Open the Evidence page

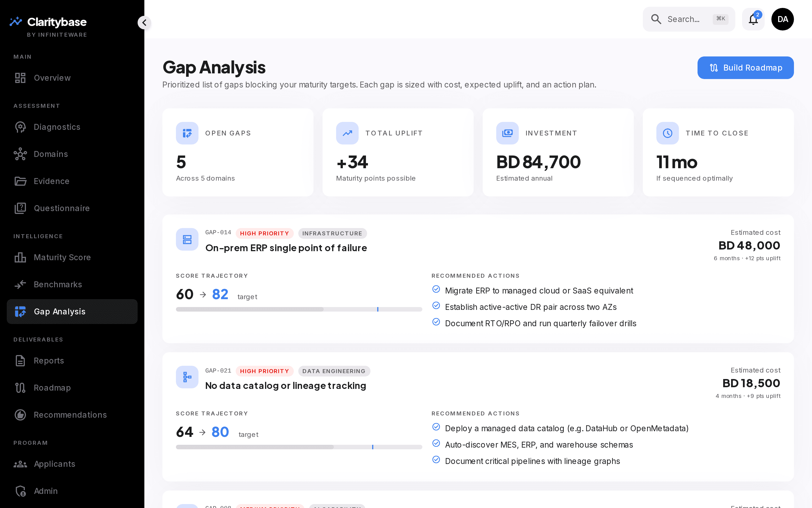(x=72, y=181)
